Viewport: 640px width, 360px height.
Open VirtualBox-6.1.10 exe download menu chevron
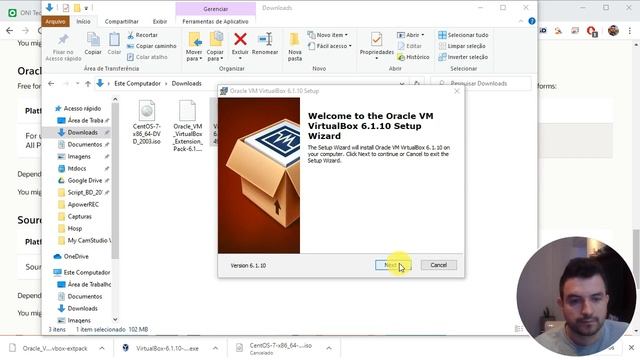[x=215, y=348]
